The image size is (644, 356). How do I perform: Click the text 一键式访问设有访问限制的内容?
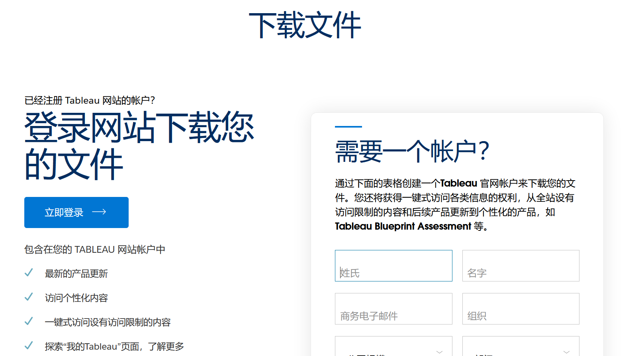[x=108, y=322]
